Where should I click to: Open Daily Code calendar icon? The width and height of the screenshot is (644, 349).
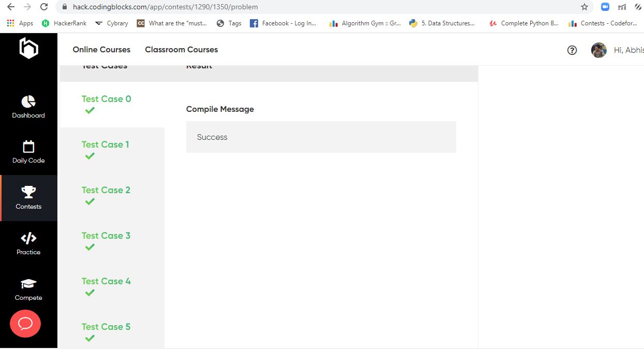pyautogui.click(x=28, y=147)
